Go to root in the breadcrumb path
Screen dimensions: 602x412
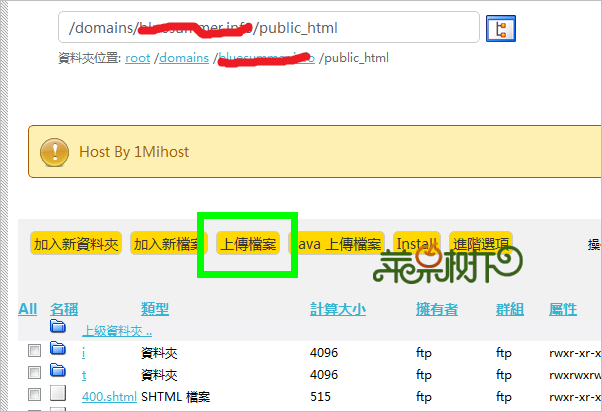click(x=137, y=58)
